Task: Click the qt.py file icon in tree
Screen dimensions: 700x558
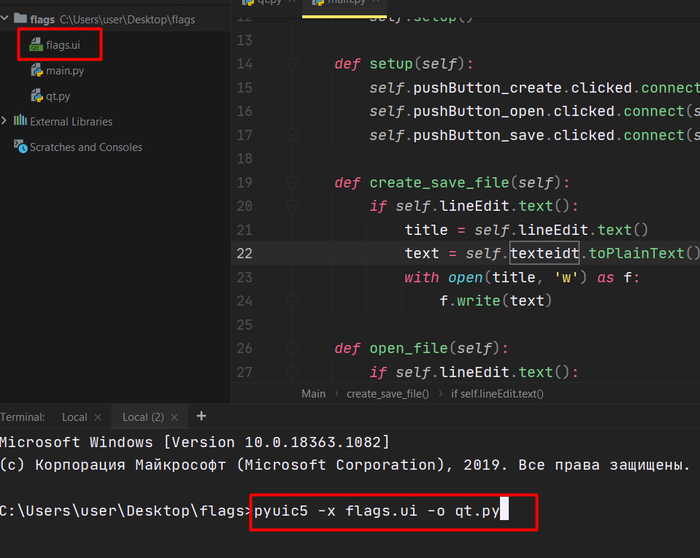Action: [36, 96]
